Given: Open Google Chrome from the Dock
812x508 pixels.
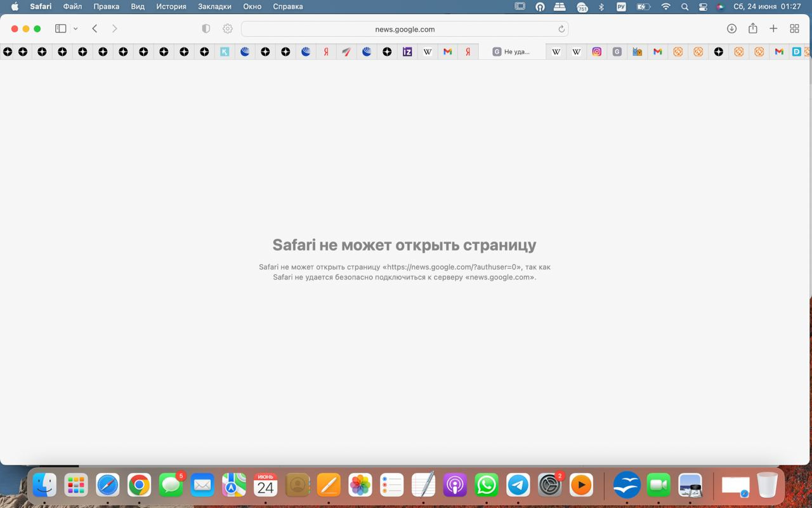Looking at the screenshot, I should [x=139, y=486].
